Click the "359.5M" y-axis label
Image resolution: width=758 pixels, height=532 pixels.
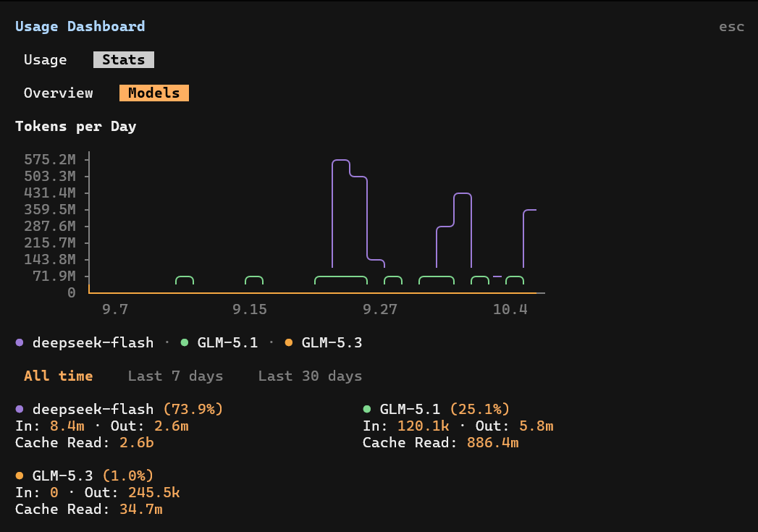click(50, 209)
